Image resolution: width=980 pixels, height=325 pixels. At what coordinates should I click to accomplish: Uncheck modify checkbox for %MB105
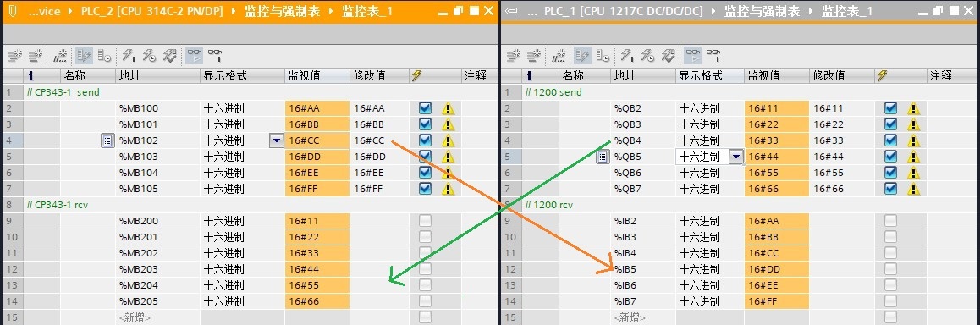[425, 189]
